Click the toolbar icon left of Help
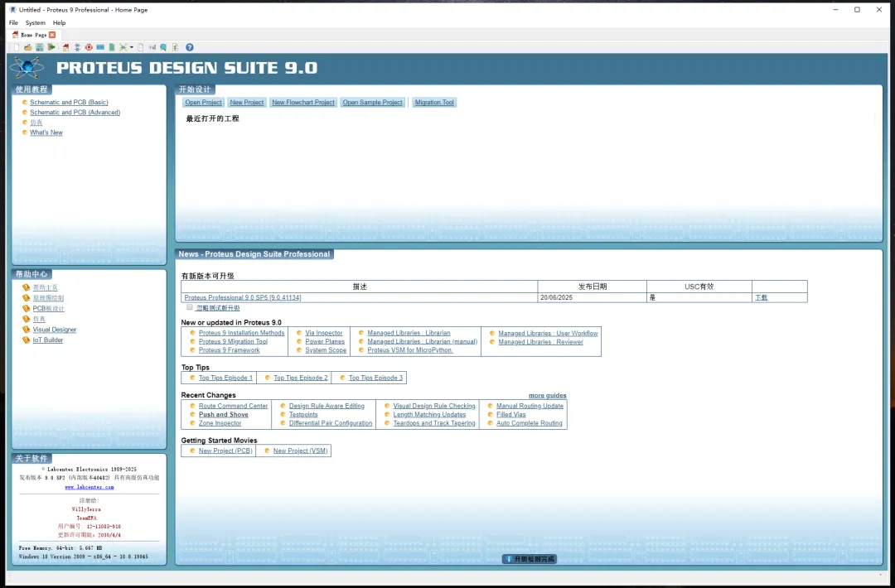 click(175, 47)
